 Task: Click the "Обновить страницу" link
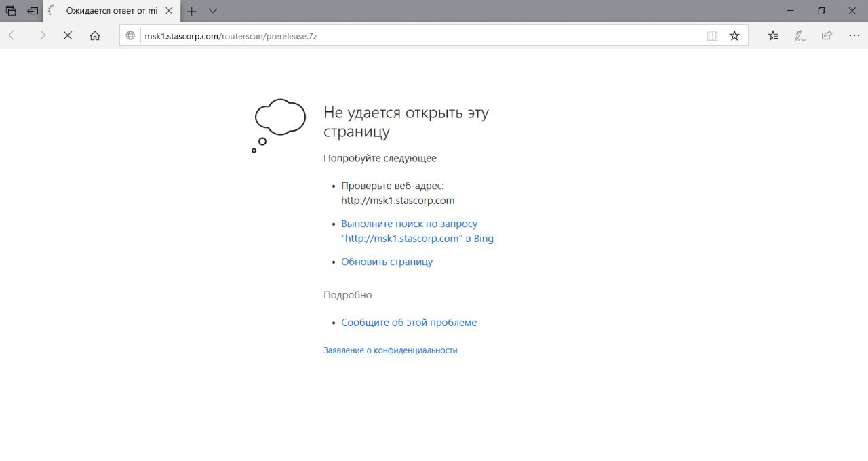point(387,262)
